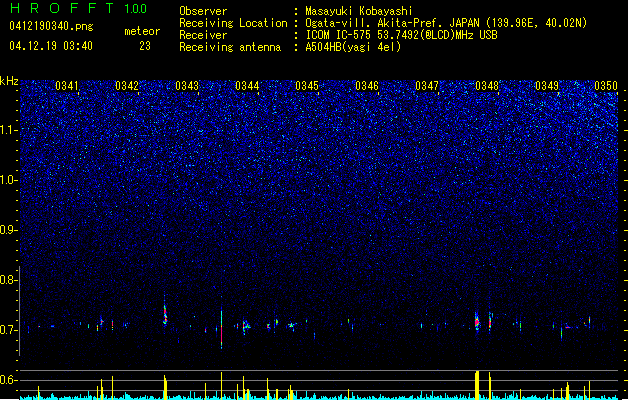Viewport: 629px width, 400px height.
Task: Click the 'Receiving Location' field label
Action: coord(233,23)
